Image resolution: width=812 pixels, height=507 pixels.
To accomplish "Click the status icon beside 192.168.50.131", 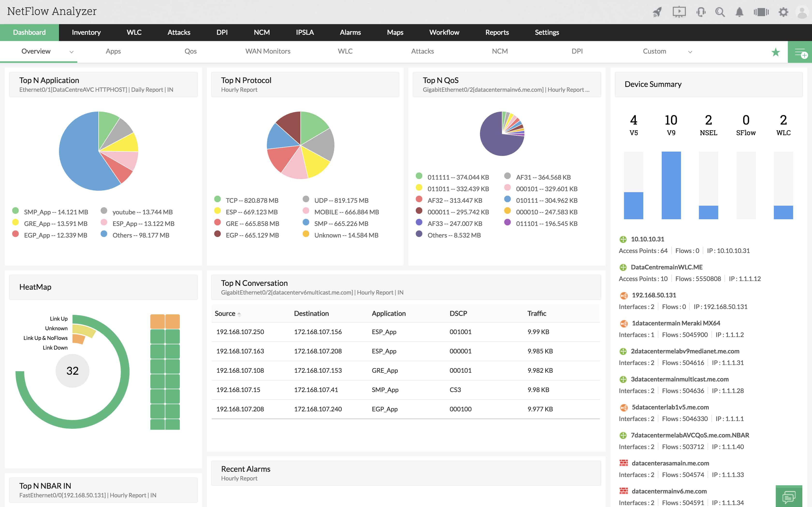I will [624, 296].
